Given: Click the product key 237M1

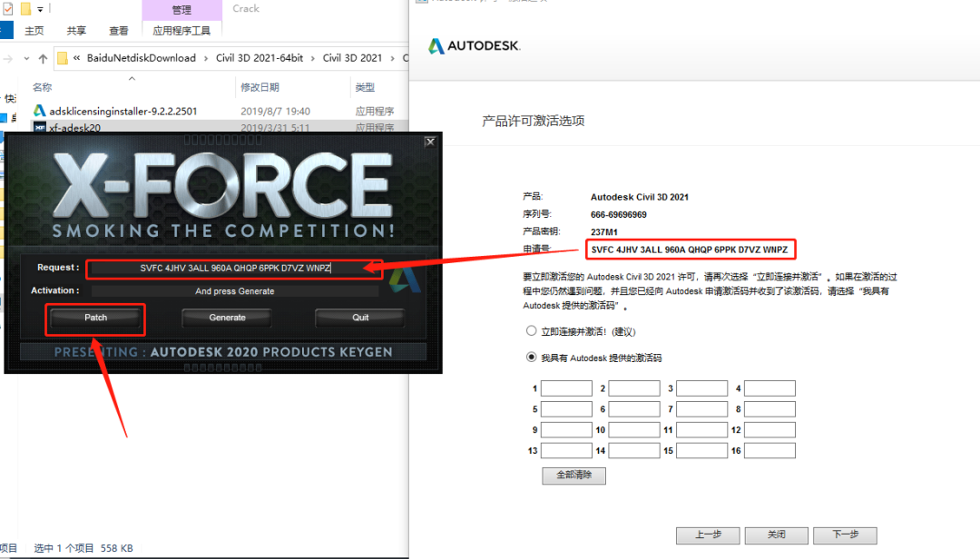Looking at the screenshot, I should [603, 232].
